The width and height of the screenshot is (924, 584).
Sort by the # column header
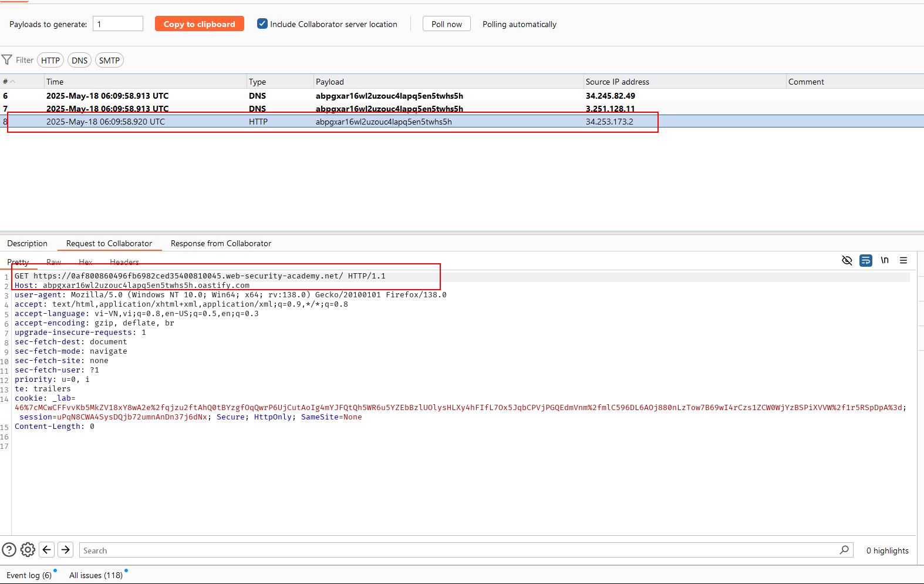pos(22,82)
